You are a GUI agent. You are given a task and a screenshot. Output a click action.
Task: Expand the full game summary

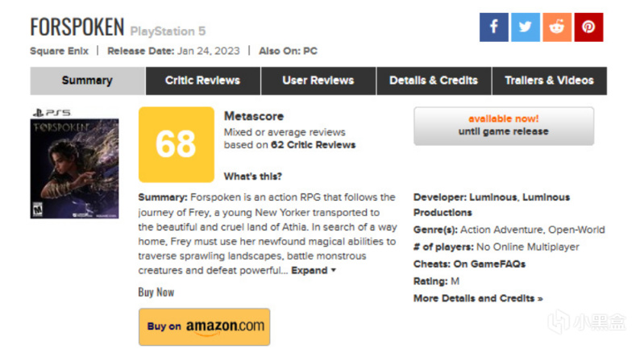[x=314, y=270]
